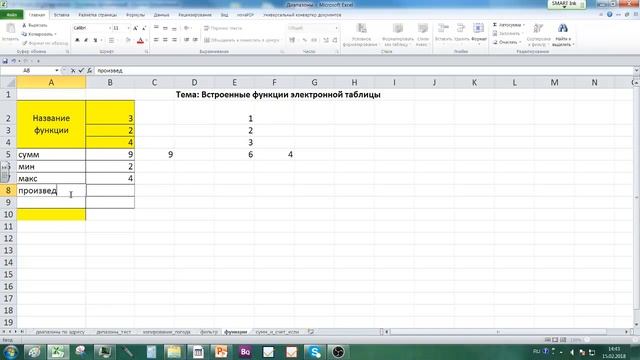
Task: Decrease the decimal places
Action: point(335,40)
